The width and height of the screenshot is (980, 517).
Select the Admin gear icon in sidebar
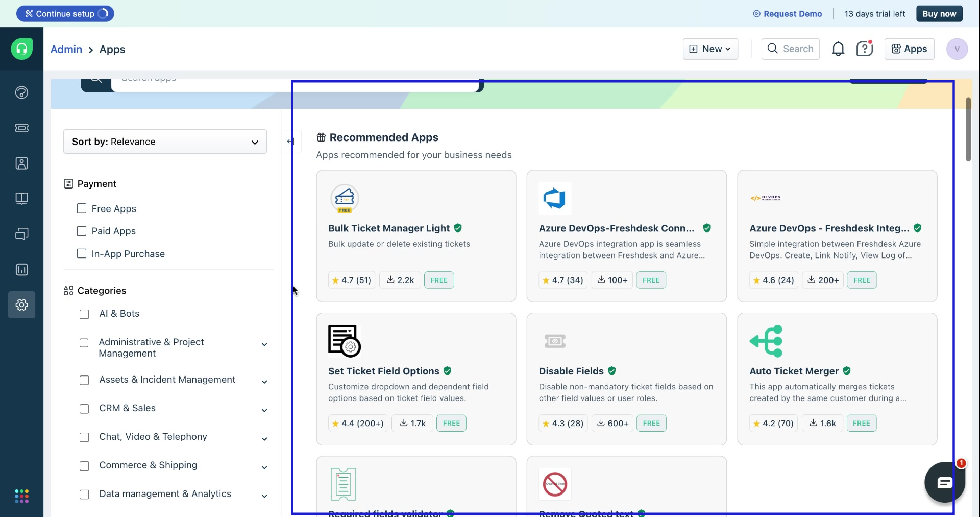[21, 305]
